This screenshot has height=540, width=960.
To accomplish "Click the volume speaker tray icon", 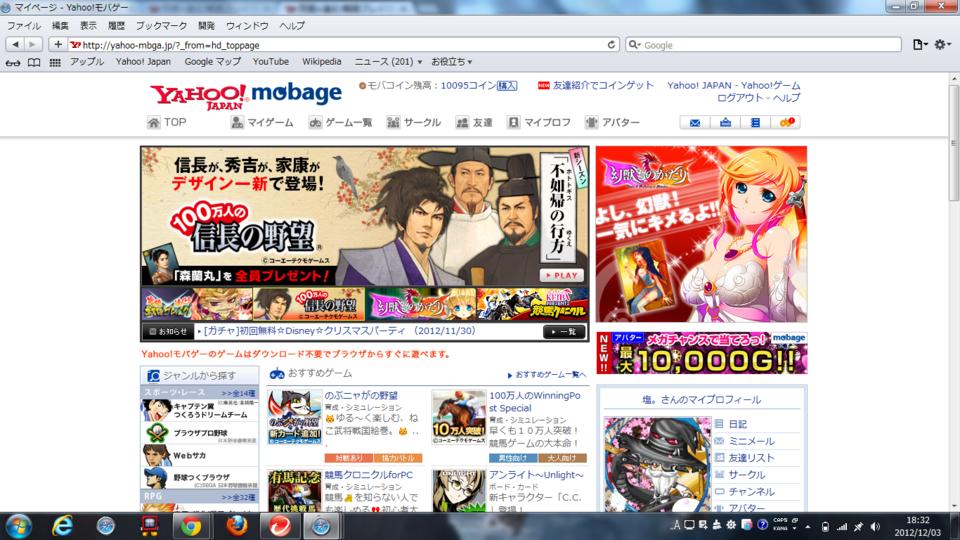I will coord(876,527).
